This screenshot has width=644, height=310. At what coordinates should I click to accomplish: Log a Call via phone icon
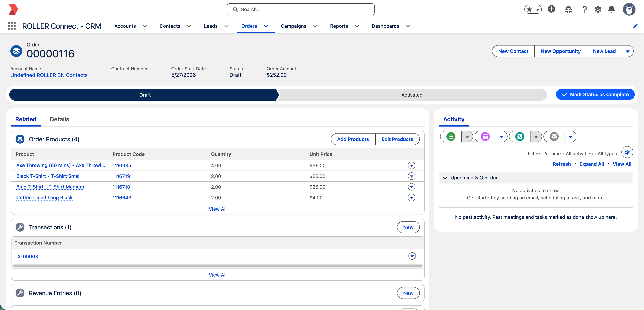click(520, 137)
